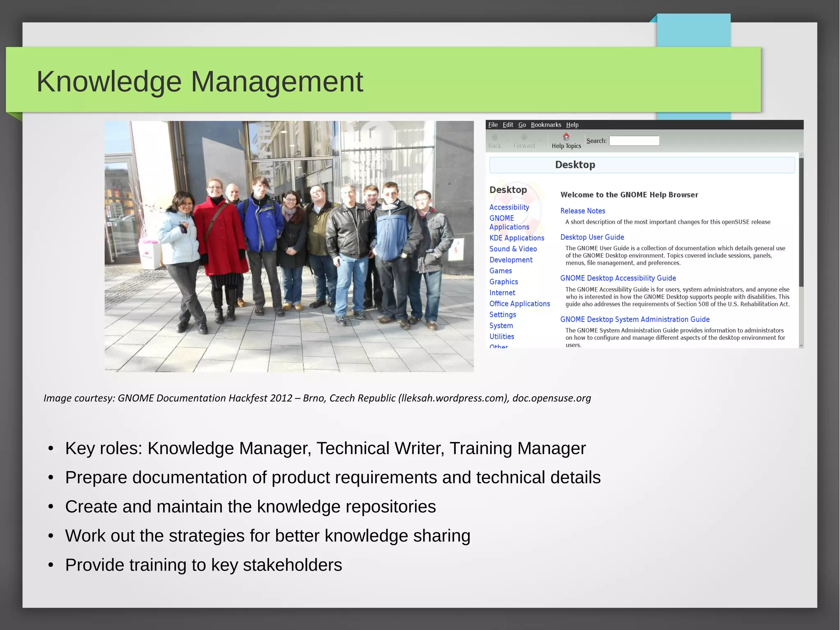The width and height of the screenshot is (840, 630).
Task: Click the Back arrow icon
Action: click(495, 137)
